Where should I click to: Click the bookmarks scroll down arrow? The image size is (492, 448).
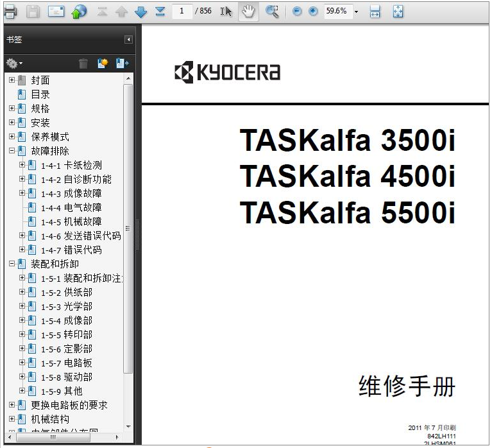(x=128, y=427)
